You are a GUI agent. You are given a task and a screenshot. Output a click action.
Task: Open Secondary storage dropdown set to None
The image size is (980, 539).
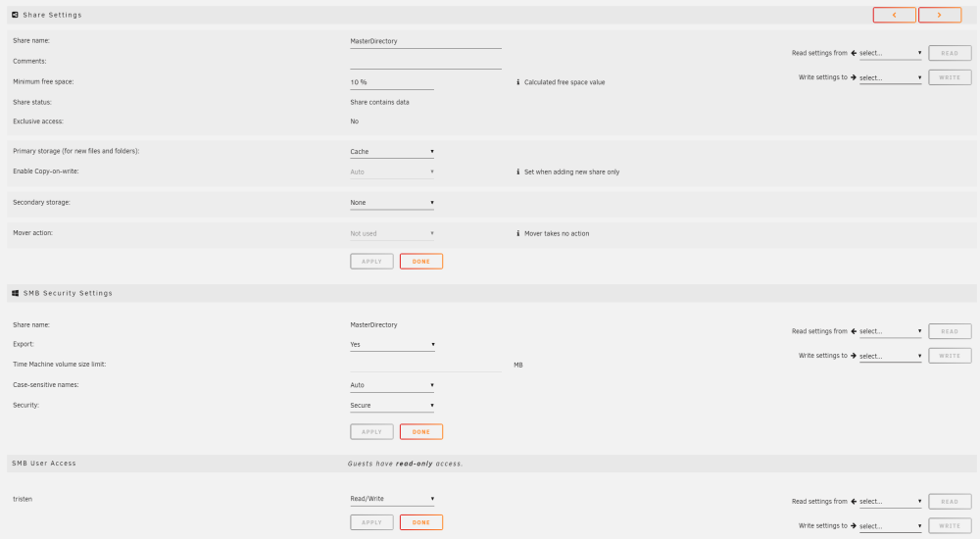click(392, 203)
